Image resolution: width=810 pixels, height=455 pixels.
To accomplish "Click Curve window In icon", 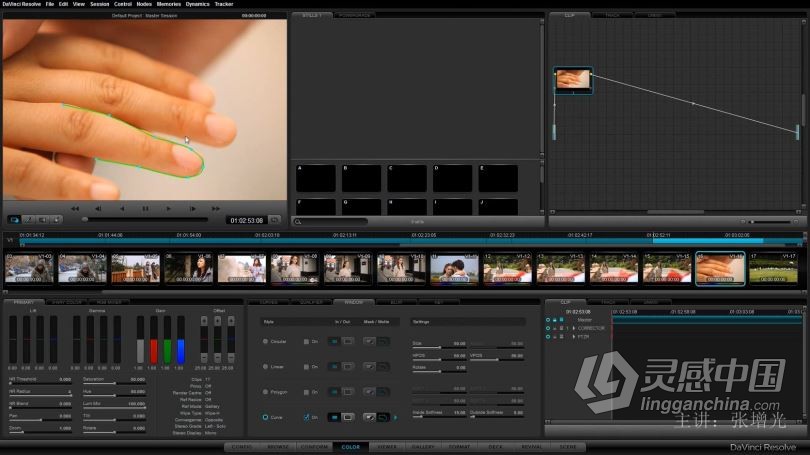I will tap(334, 417).
